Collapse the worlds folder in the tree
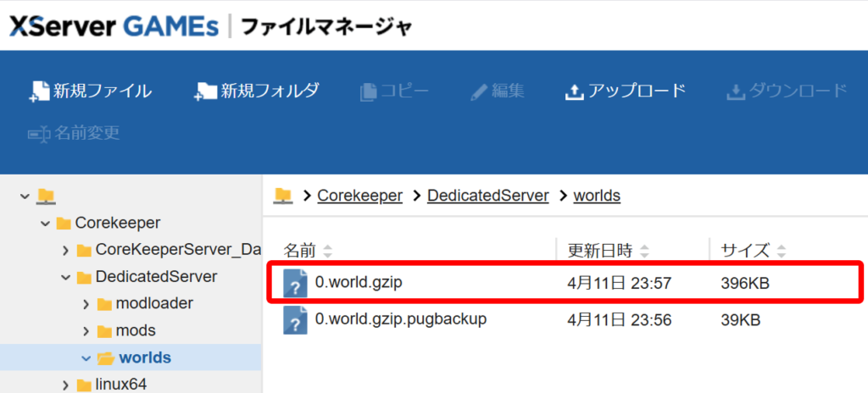 click(x=86, y=358)
